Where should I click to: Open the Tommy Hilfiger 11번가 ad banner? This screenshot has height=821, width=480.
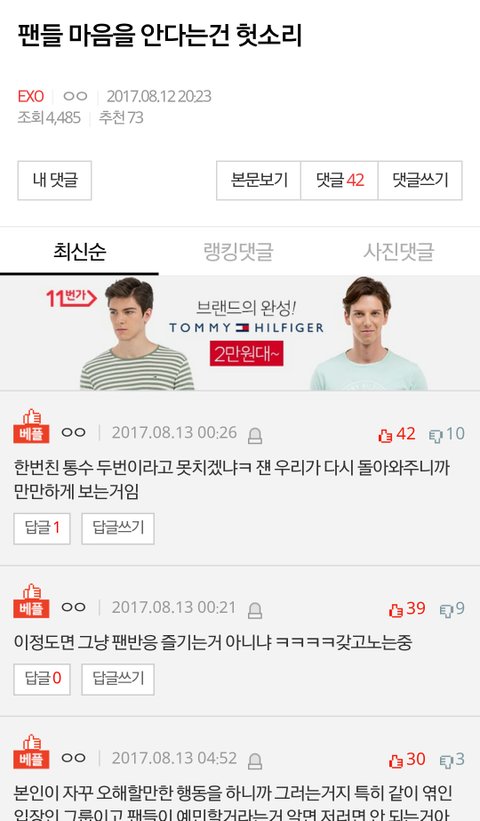point(240,334)
